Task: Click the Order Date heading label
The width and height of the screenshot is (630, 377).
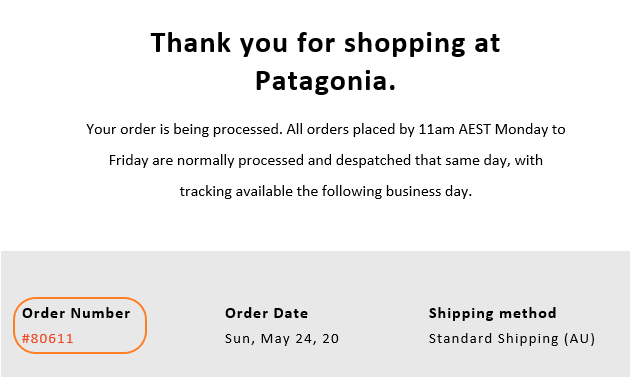Action: (266, 313)
